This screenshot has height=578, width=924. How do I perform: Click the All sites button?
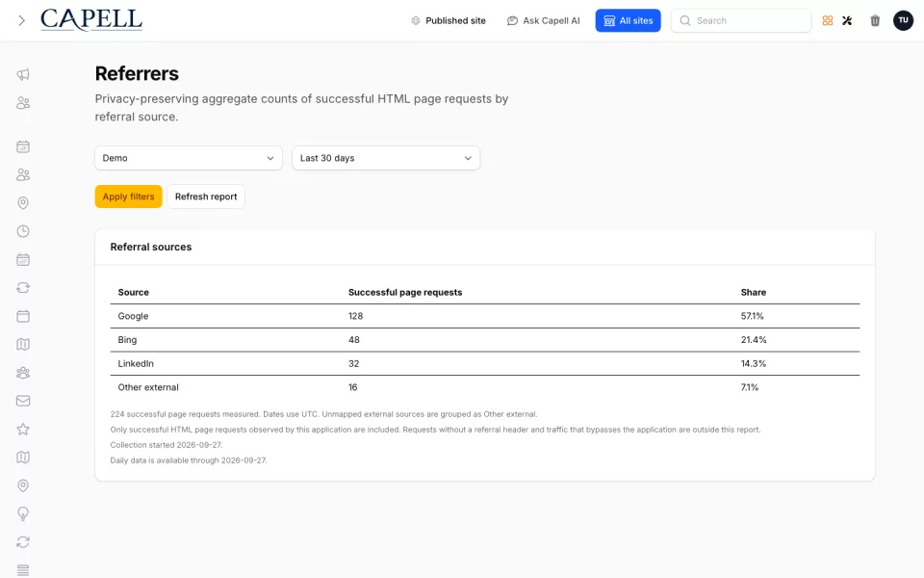click(629, 20)
